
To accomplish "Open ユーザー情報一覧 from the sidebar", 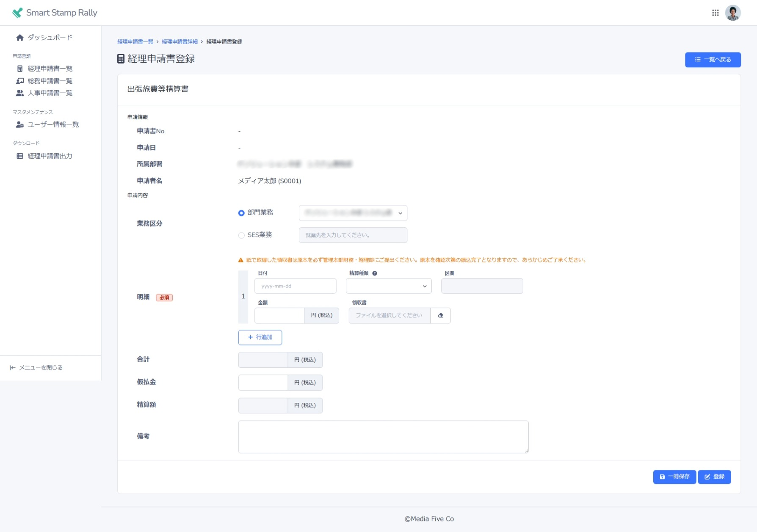I will click(x=53, y=124).
